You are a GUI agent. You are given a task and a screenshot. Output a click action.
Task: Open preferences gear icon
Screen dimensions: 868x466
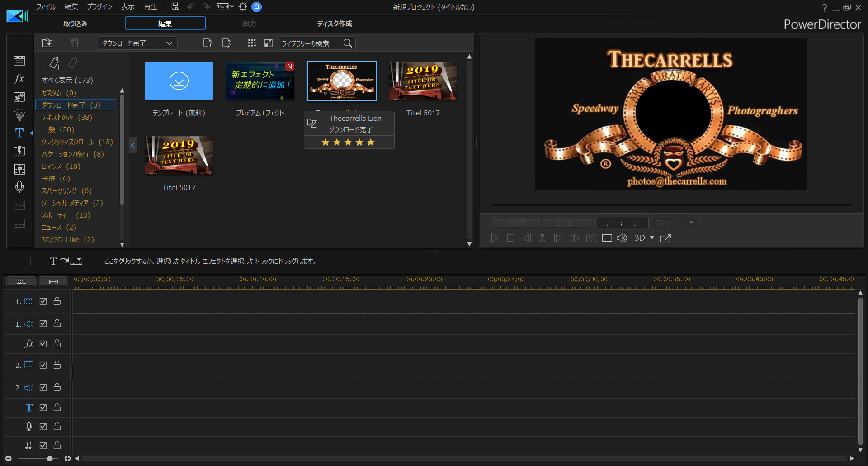point(243,6)
